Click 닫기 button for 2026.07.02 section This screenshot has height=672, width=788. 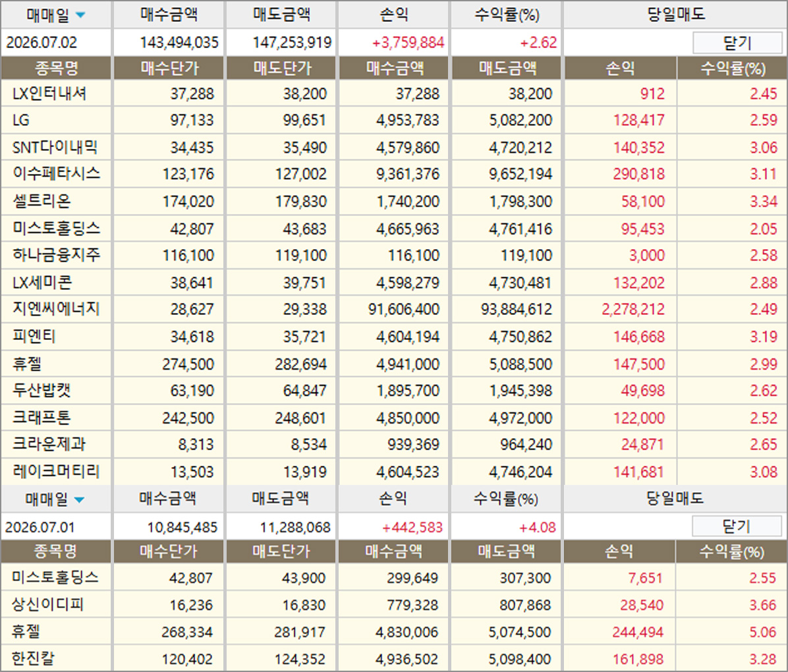pyautogui.click(x=737, y=43)
